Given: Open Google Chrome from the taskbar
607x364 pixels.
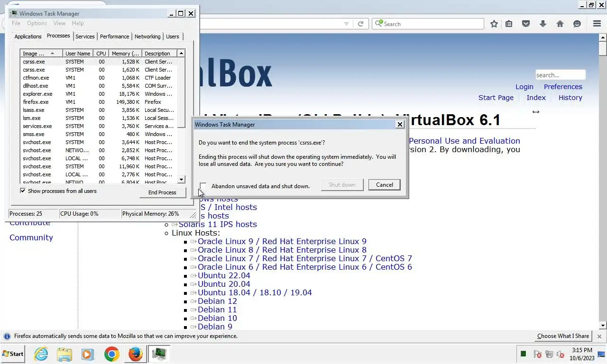Looking at the screenshot, I should pyautogui.click(x=111, y=354).
